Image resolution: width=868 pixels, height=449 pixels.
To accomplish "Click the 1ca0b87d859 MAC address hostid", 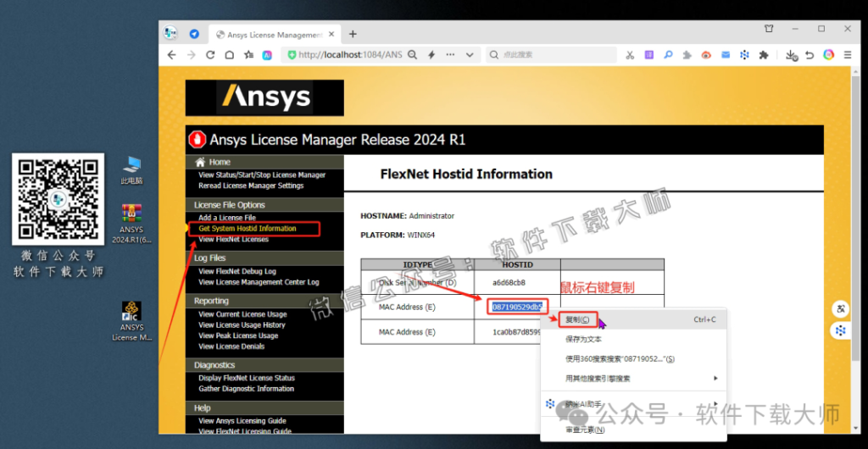I will point(518,332).
